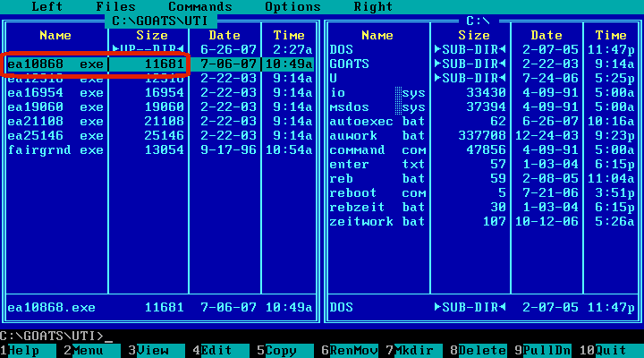Click the 5Copy function key button
The height and width of the screenshot is (358, 644).
click(285, 351)
